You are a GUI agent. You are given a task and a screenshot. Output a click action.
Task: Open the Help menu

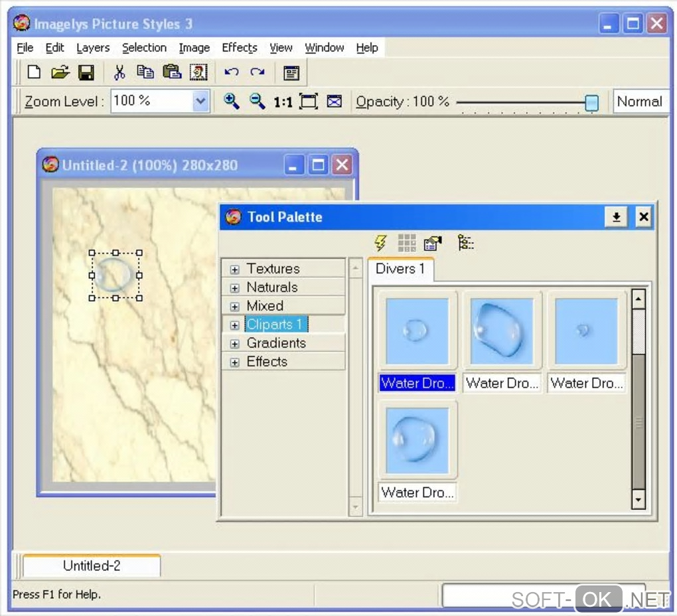click(x=367, y=48)
